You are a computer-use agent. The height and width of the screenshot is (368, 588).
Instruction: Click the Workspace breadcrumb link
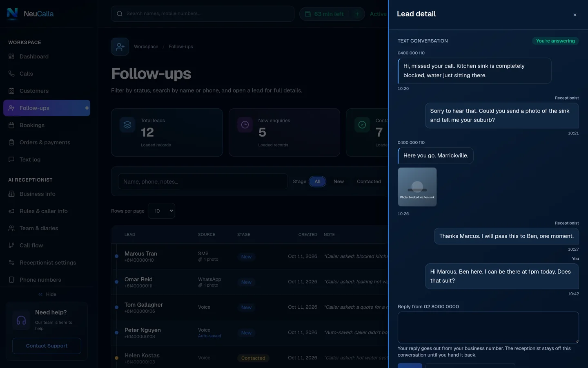pos(146,47)
